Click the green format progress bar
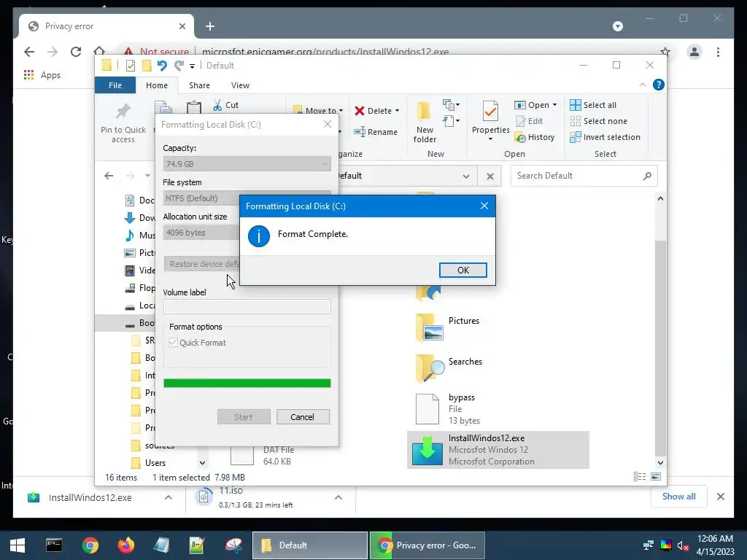The height and width of the screenshot is (560, 747). pyautogui.click(x=247, y=383)
